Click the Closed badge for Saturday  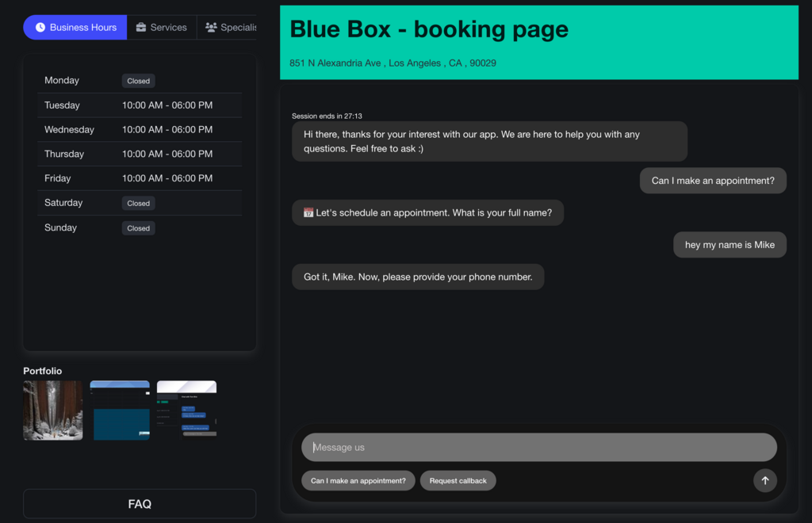coord(138,204)
